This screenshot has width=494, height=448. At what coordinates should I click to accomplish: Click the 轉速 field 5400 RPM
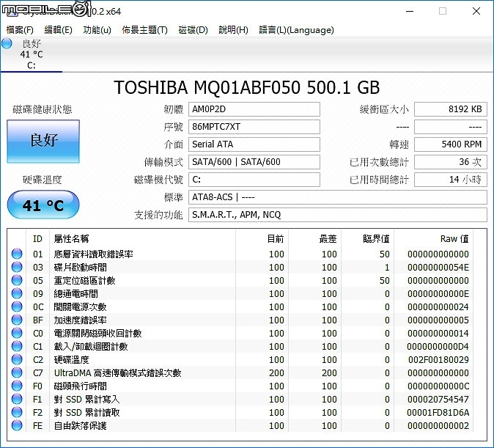click(451, 144)
